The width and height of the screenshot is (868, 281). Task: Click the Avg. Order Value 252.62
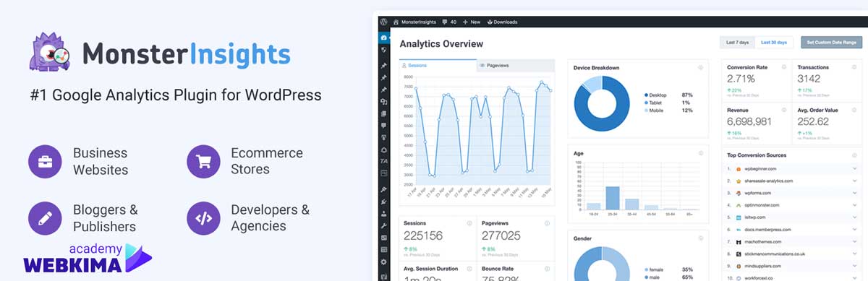pos(812,121)
